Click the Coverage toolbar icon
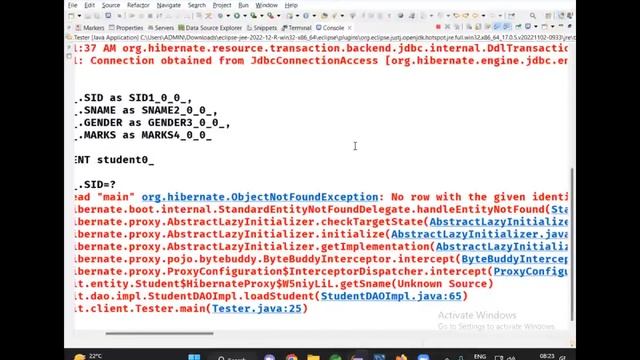 253,16
